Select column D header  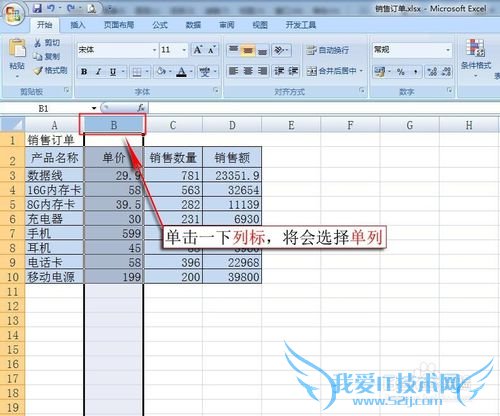232,125
